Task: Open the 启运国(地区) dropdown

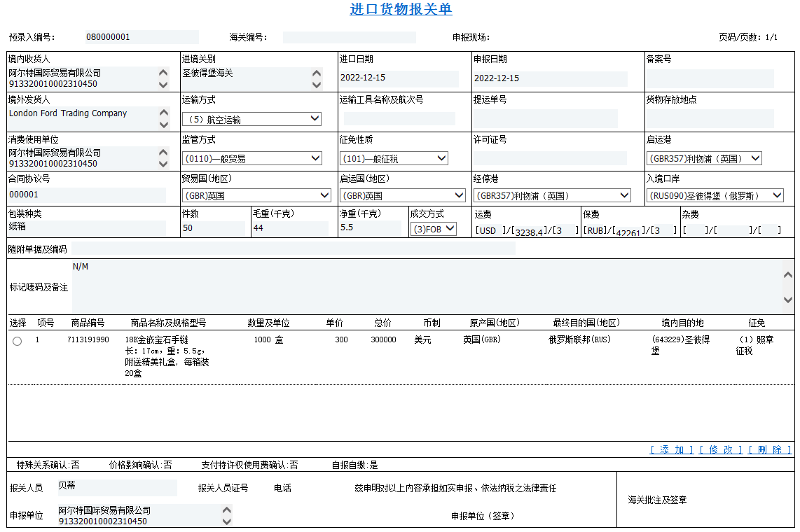Action: pos(403,196)
